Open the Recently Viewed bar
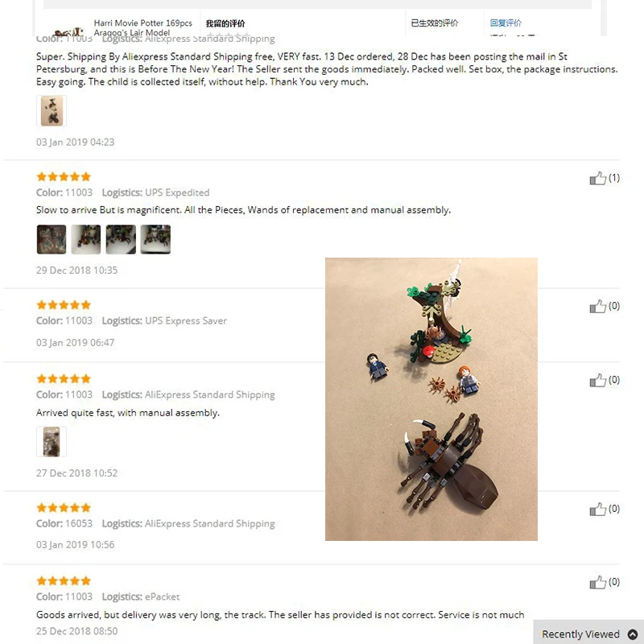 588,633
